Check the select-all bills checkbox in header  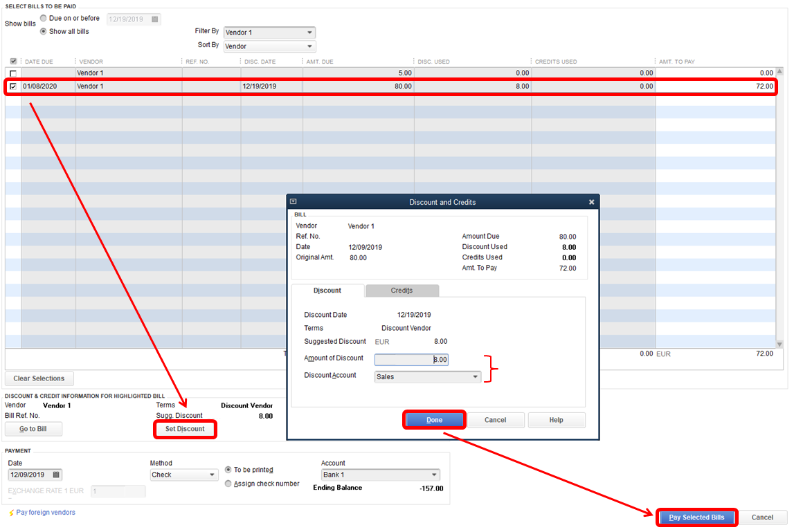pyautogui.click(x=15, y=61)
